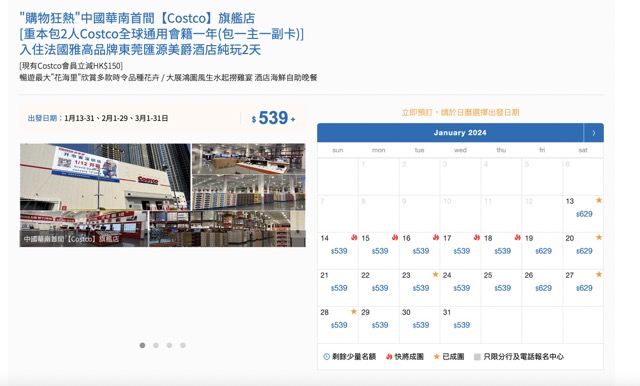
Task: Go to next month with calendar arrow
Action: [593, 133]
